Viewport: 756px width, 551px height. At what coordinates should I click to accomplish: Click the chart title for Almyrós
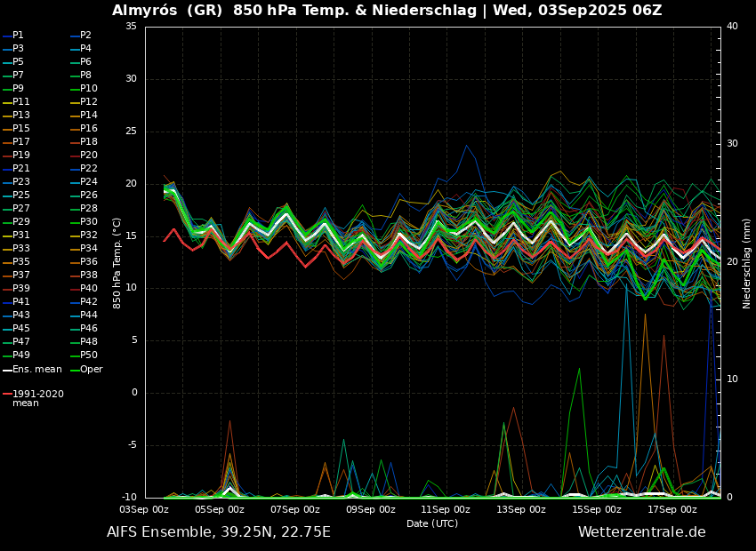(x=387, y=11)
